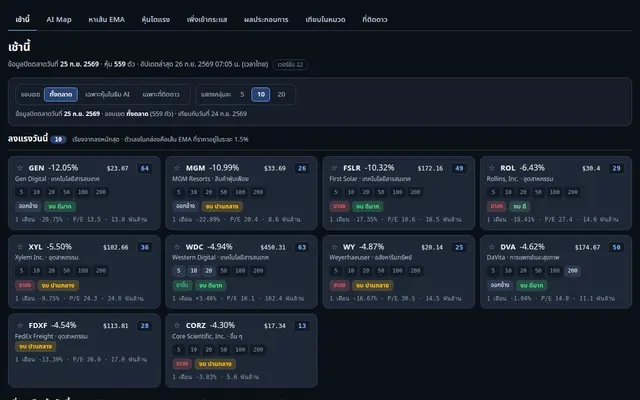Open the WY ticker link

click(x=349, y=247)
